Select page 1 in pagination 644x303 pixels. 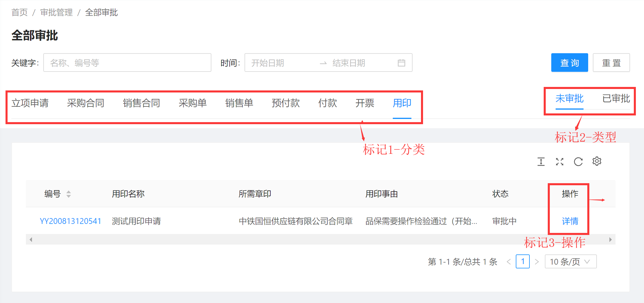click(x=522, y=261)
